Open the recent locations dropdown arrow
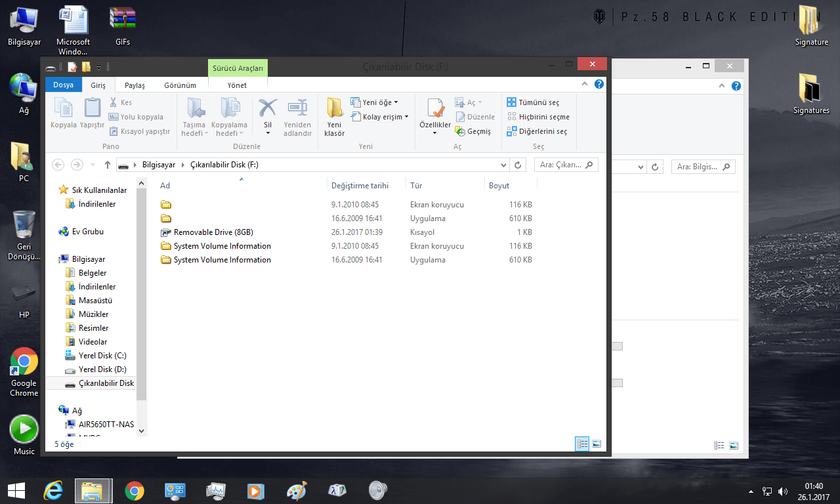The image size is (840, 504). tap(93, 165)
